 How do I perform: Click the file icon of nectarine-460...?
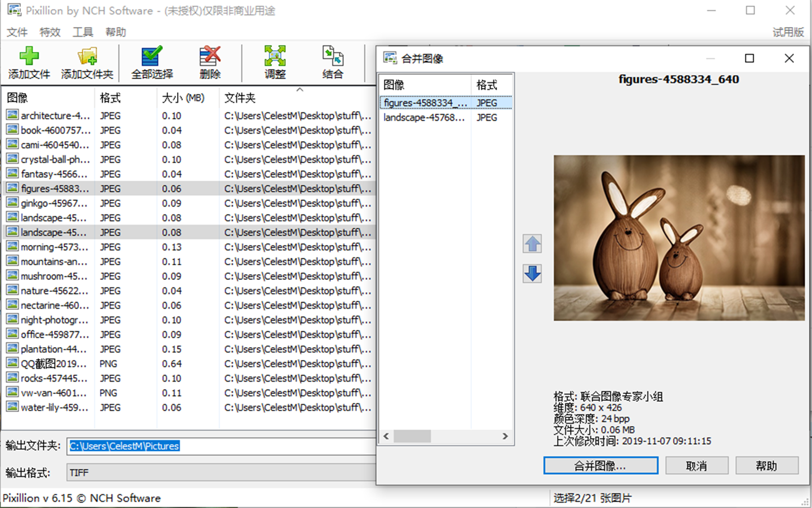12,305
